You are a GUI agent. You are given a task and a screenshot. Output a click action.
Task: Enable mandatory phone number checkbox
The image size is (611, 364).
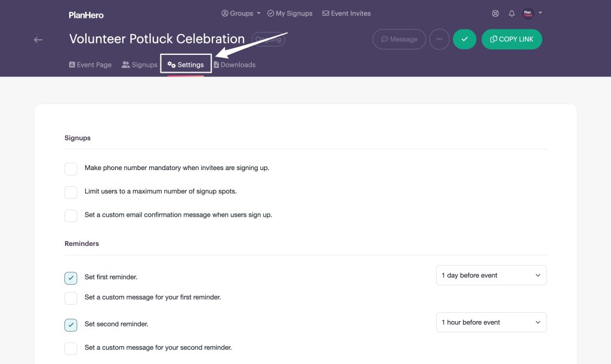point(71,169)
